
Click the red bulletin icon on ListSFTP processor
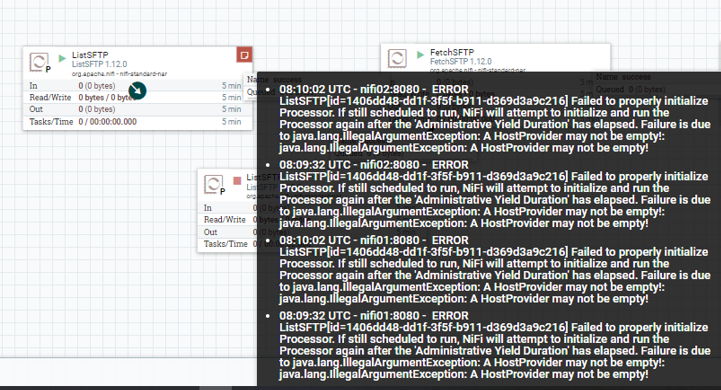click(244, 55)
